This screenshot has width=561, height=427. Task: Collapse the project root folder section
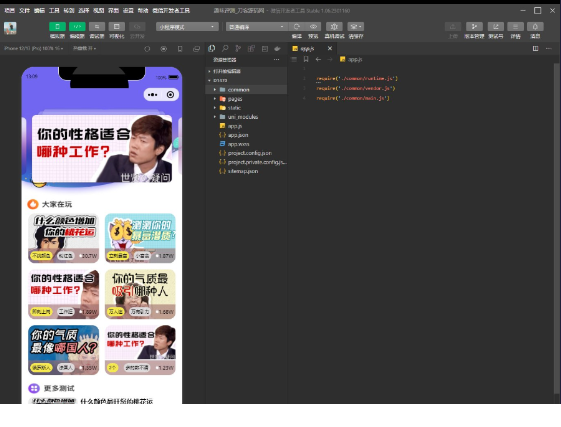[x=246, y=80]
